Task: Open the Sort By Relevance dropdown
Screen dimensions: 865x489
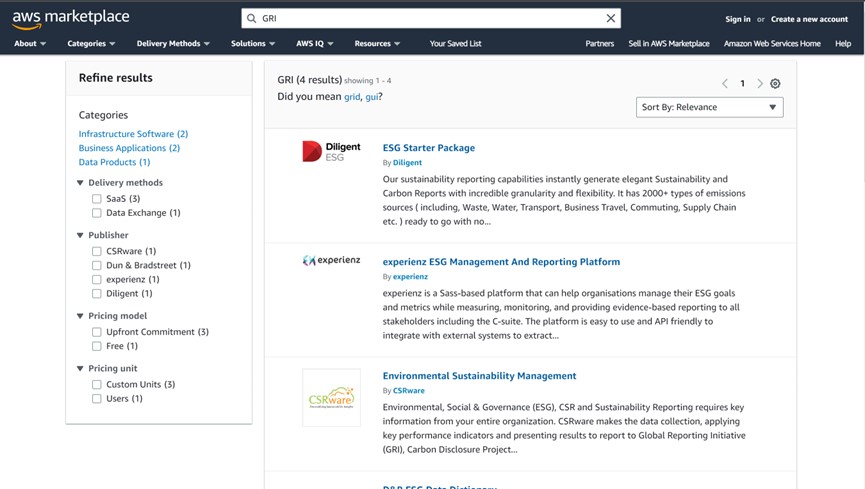Action: tap(709, 107)
